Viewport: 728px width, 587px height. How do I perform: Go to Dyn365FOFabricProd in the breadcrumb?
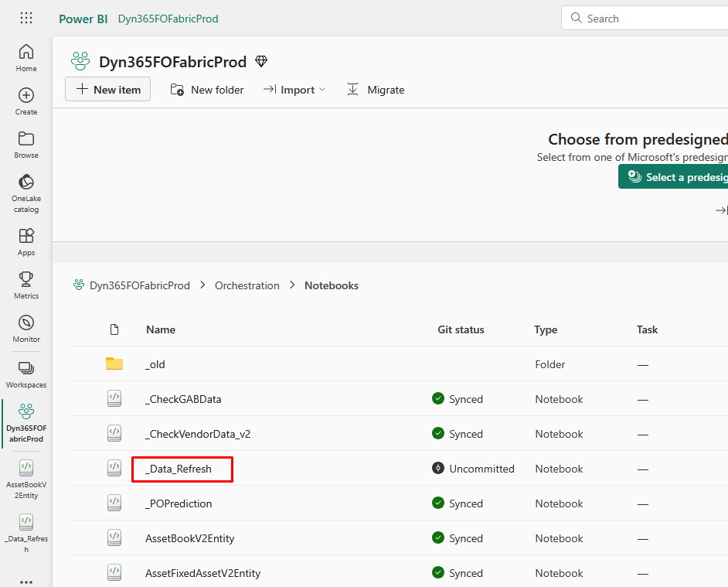139,285
